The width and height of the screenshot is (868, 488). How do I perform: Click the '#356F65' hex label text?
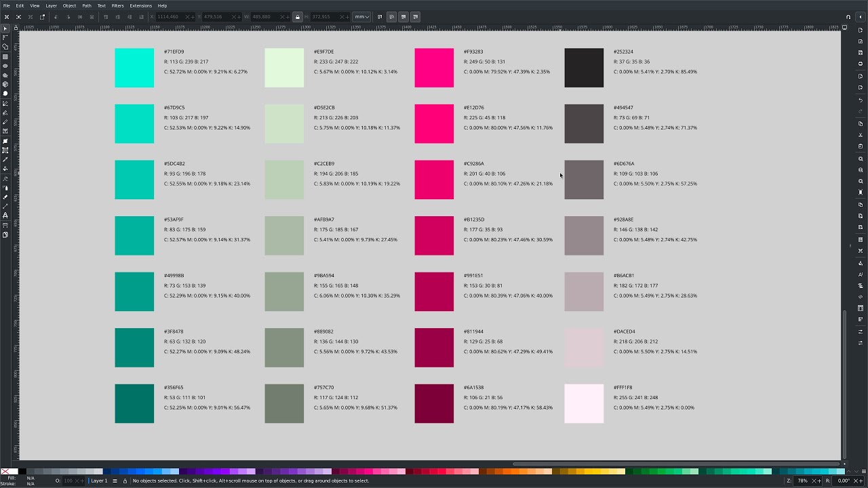[174, 388]
